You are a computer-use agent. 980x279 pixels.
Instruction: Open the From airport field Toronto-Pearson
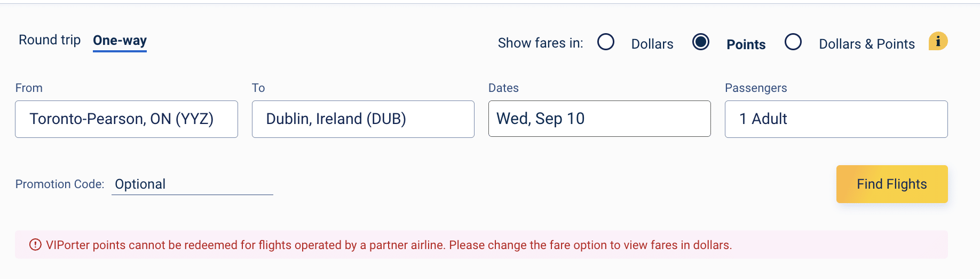(x=127, y=119)
